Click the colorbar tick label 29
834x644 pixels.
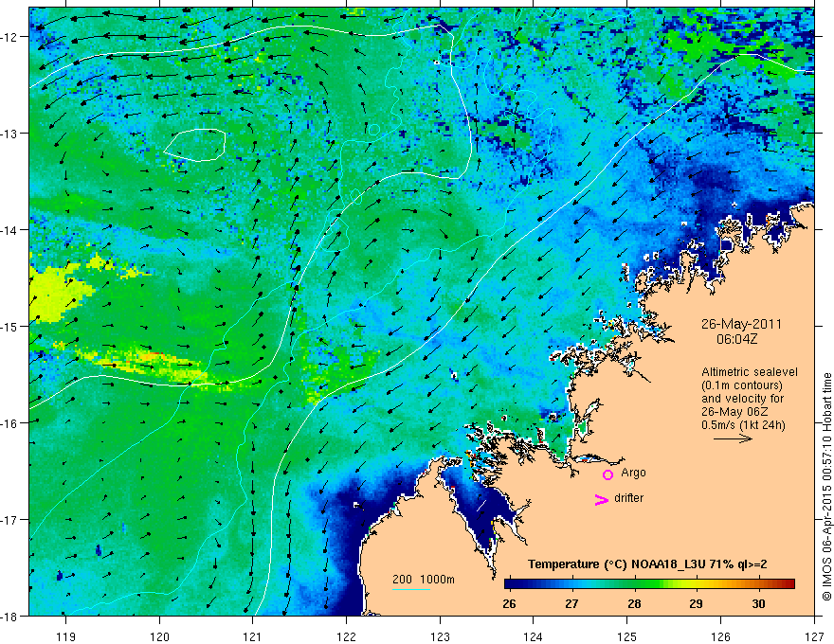point(697,604)
